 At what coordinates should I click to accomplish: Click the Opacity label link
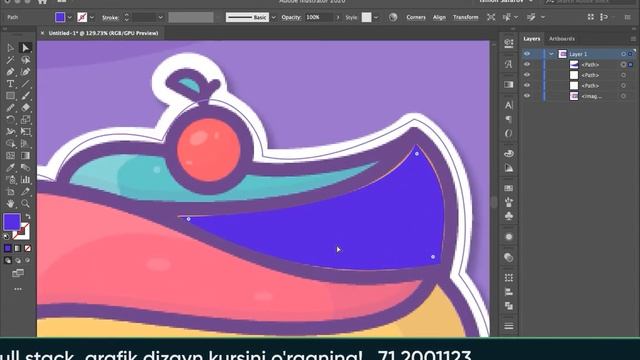pyautogui.click(x=291, y=17)
